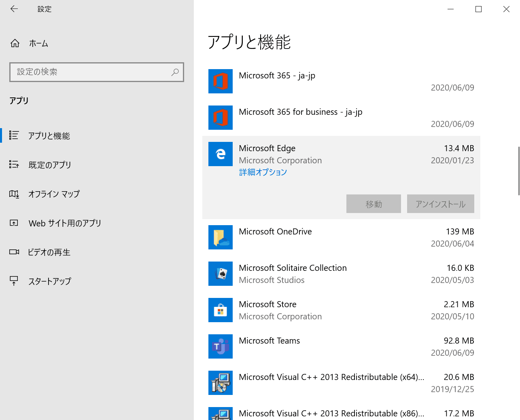Select the ビデオの再生 camera icon
This screenshot has height=420, width=520.
14,252
